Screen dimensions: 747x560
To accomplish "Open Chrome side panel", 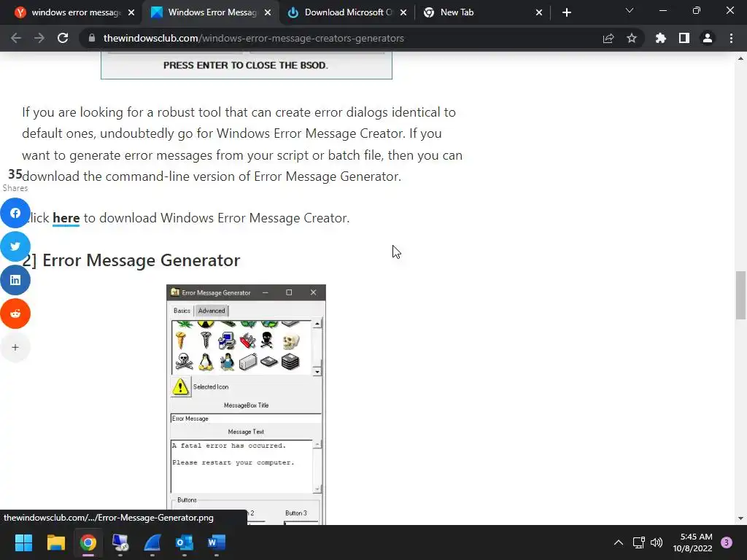I will (684, 38).
